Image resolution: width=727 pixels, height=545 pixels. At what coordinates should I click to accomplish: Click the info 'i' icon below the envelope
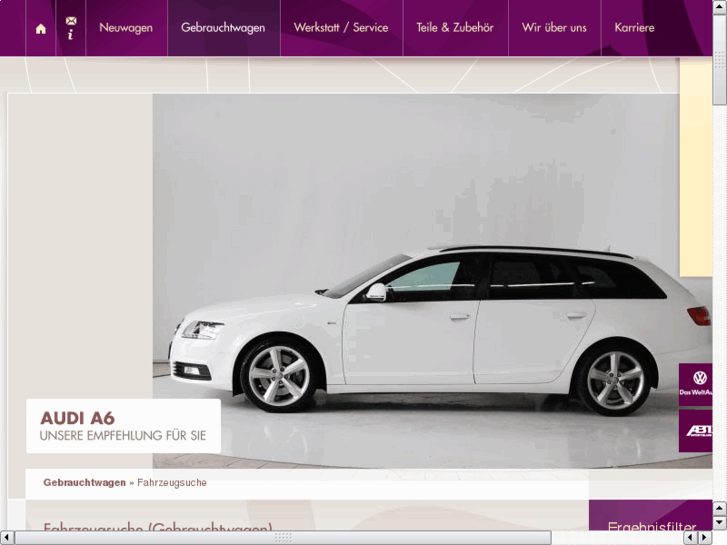pos(70,35)
